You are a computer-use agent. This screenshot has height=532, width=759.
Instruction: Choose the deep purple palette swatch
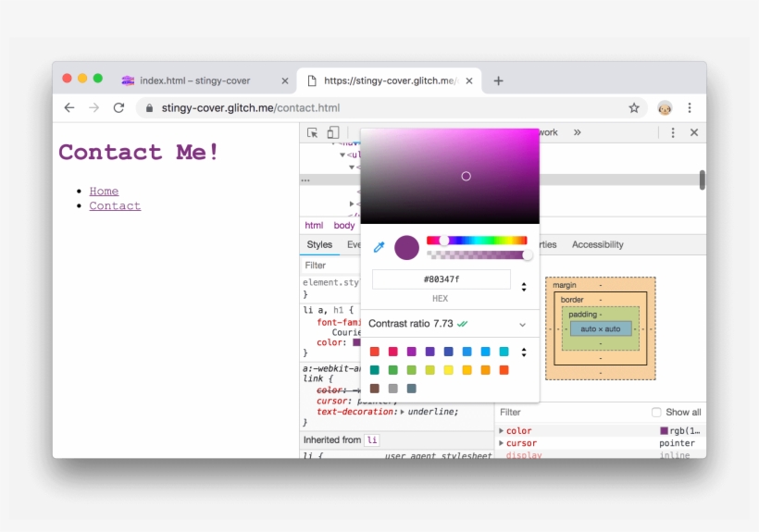[429, 352]
